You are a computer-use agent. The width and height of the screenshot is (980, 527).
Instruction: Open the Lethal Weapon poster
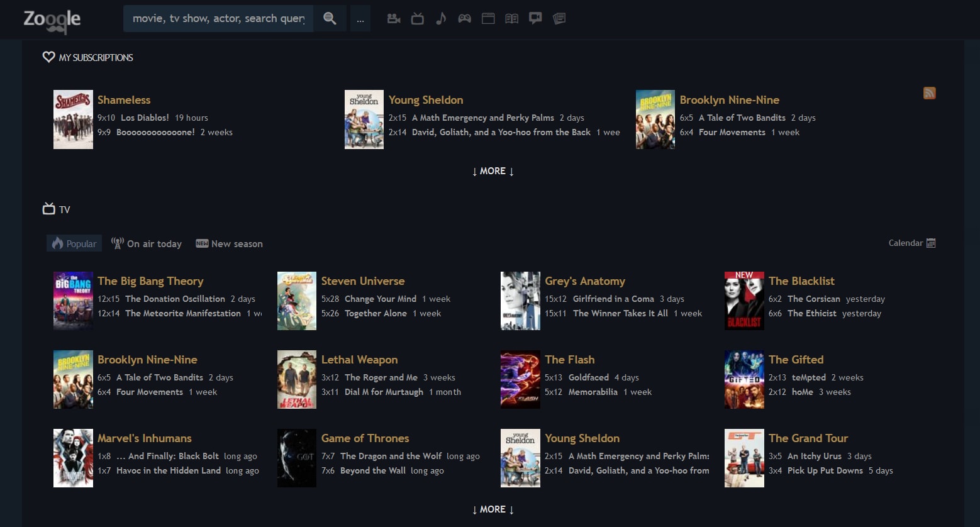click(x=297, y=379)
